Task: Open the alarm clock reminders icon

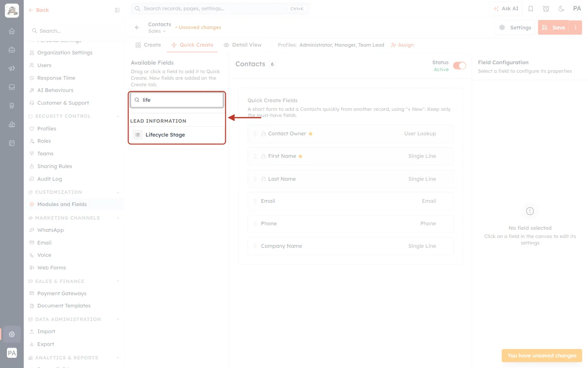Action: tap(546, 9)
